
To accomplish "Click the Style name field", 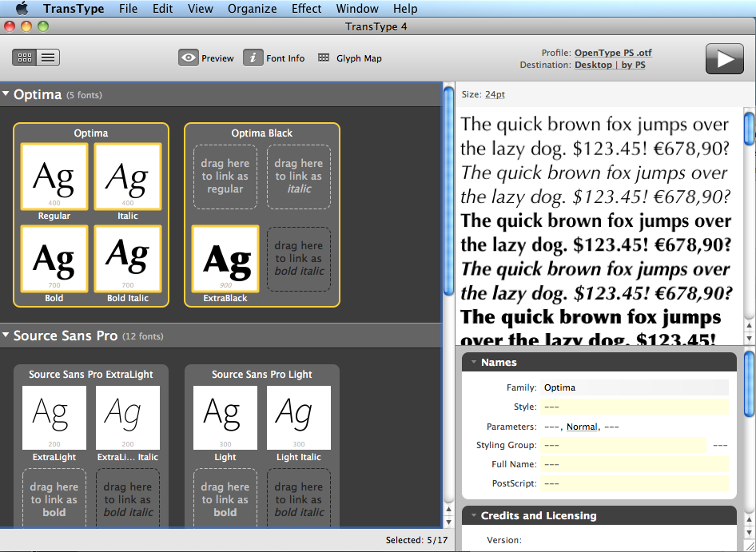I will coord(634,407).
